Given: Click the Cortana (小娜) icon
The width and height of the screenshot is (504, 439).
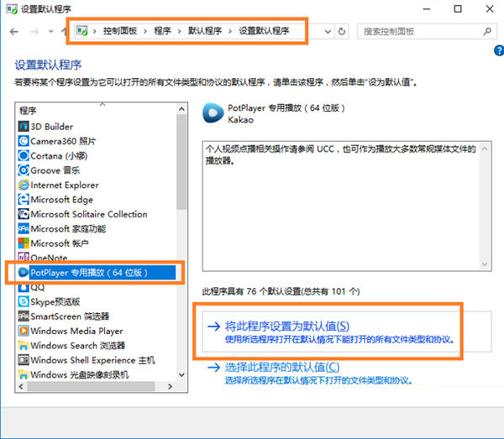Looking at the screenshot, I should tap(24, 156).
